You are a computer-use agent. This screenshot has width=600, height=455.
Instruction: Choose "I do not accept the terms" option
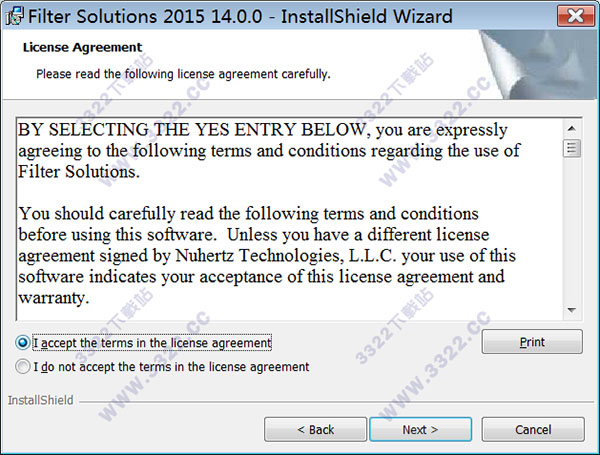[x=23, y=367]
